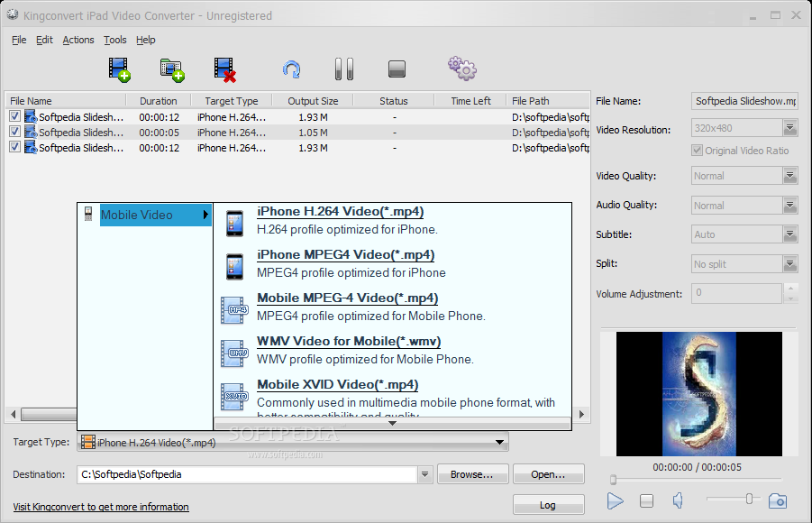Open the Actions menu
The width and height of the screenshot is (812, 523).
coord(78,40)
